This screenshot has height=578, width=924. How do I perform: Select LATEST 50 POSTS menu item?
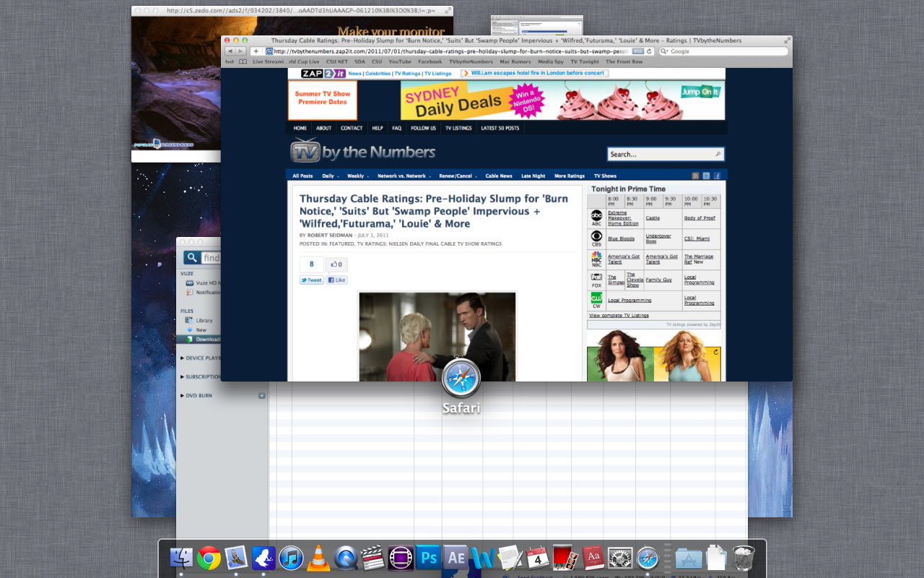(500, 128)
